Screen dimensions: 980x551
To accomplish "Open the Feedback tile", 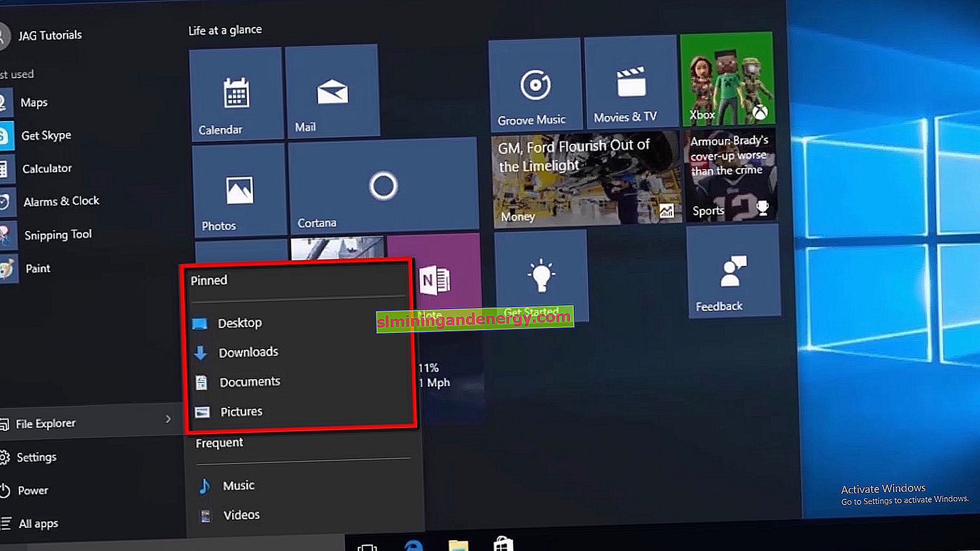I will (x=734, y=271).
